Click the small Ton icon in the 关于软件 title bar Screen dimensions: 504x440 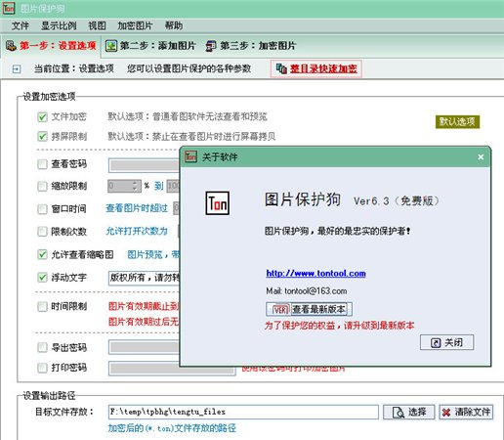190,156
